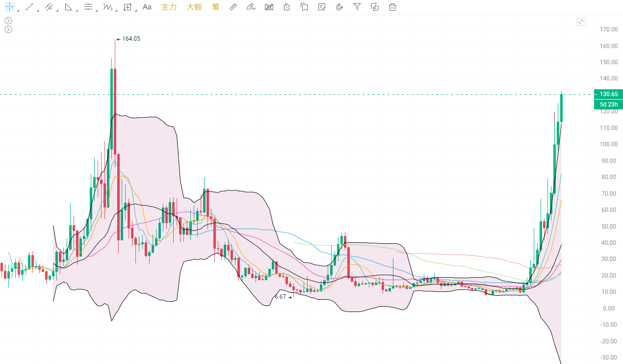
Task: Expand the top circled chevron panel
Action: point(8,21)
